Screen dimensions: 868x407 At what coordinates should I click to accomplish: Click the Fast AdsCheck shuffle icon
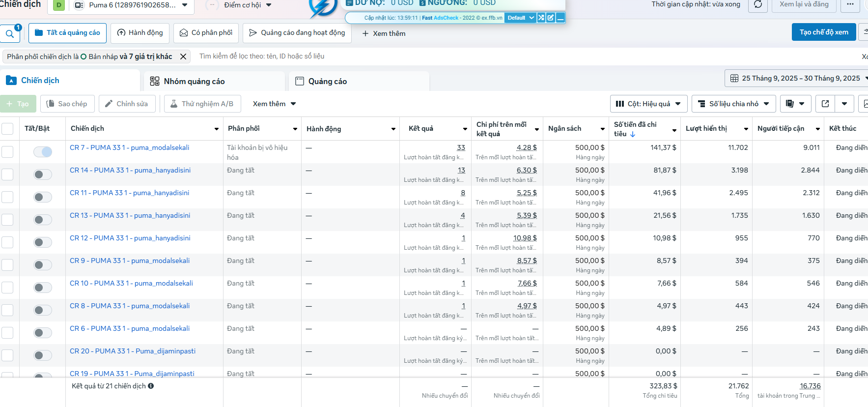[x=541, y=18]
